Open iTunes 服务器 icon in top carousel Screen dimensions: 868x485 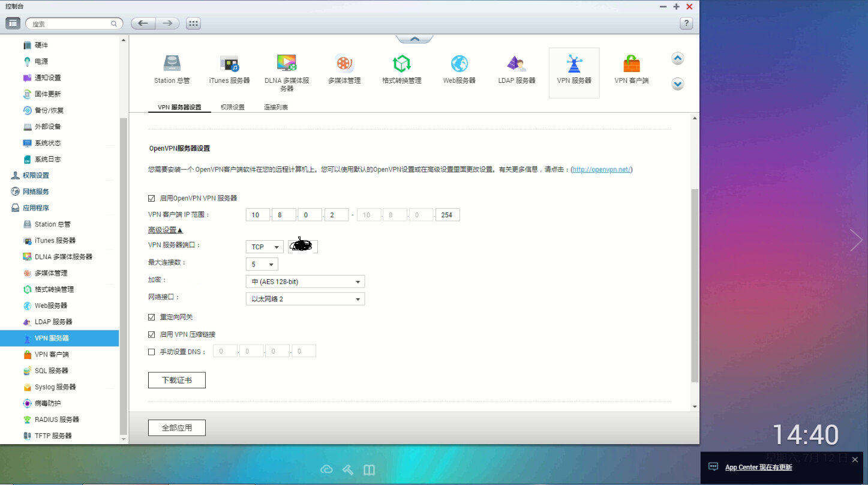(x=229, y=63)
